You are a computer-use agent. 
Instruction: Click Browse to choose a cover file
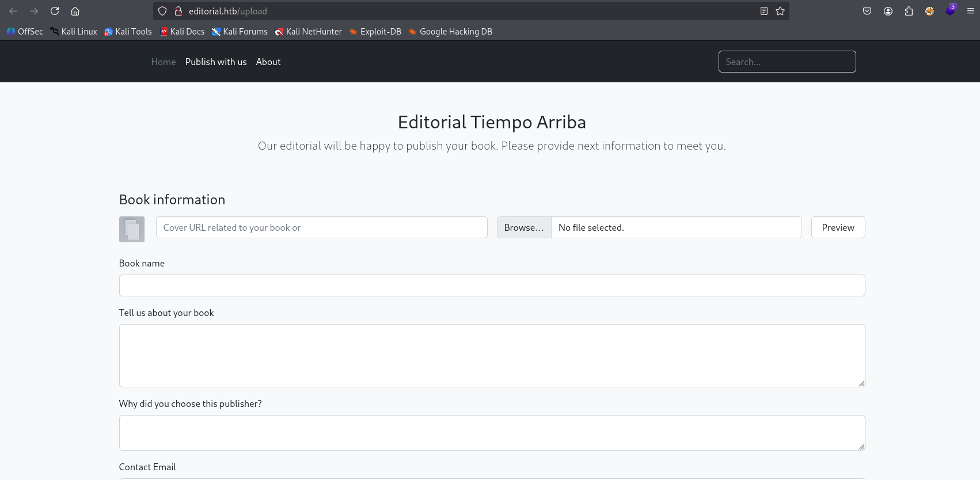[x=524, y=227]
